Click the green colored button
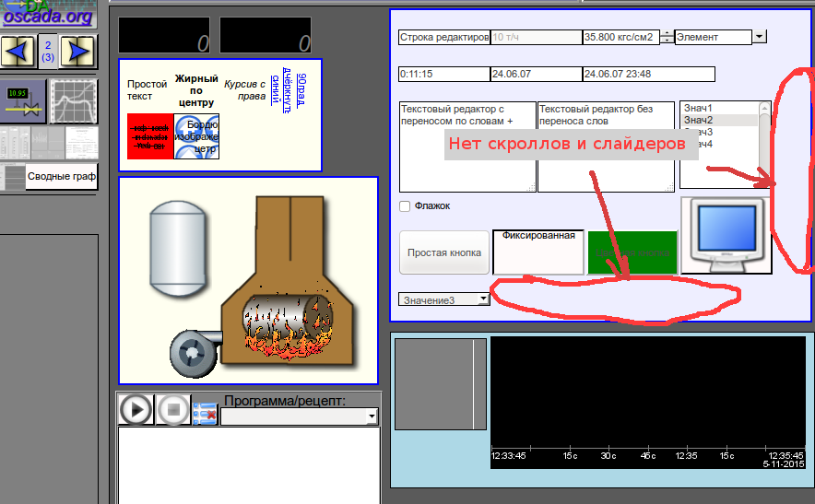This screenshot has width=815, height=504. tap(632, 252)
